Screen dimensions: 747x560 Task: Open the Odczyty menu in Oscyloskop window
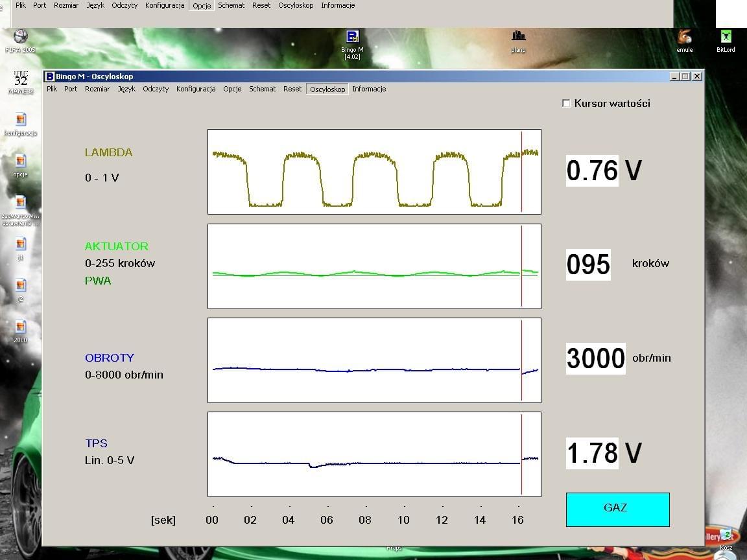(x=156, y=89)
